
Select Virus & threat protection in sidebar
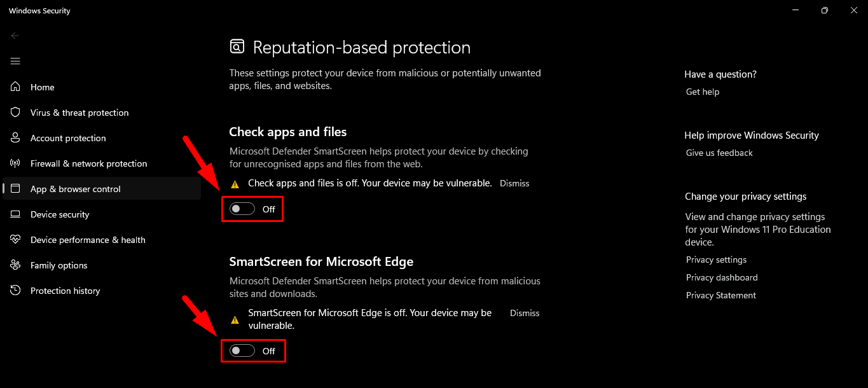click(x=78, y=113)
